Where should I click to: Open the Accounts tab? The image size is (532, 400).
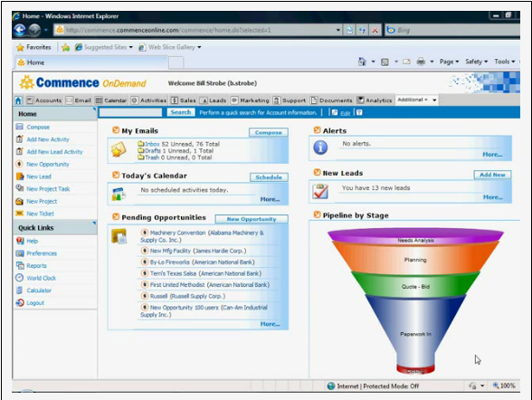coord(44,100)
